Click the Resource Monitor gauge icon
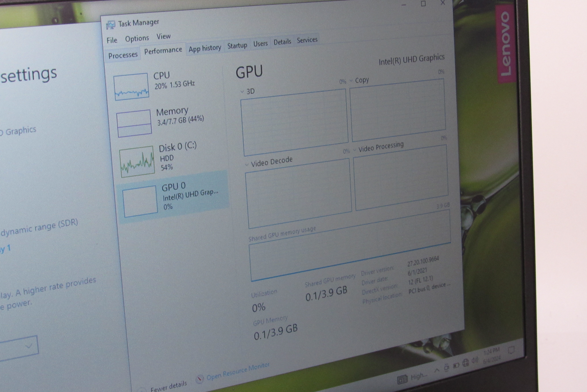The height and width of the screenshot is (392, 587). (199, 379)
